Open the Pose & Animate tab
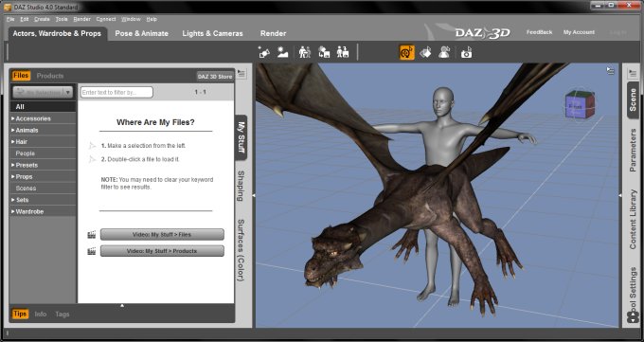This screenshot has height=342, width=644. [142, 34]
